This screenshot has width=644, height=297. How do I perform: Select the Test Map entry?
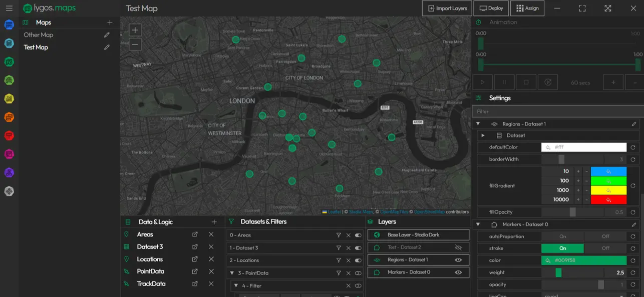36,47
